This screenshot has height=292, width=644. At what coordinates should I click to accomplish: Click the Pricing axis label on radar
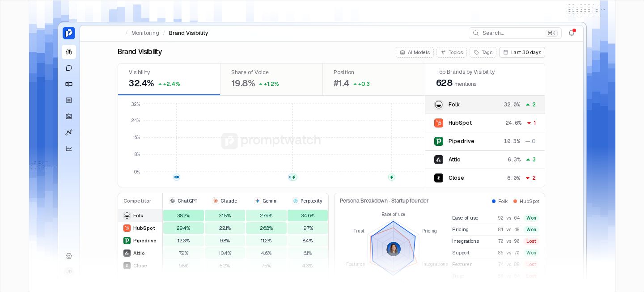pyautogui.click(x=429, y=231)
